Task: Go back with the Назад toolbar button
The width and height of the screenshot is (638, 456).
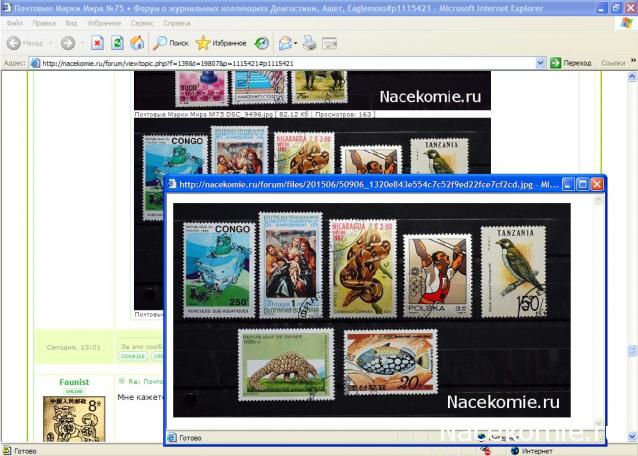Action: tap(24, 43)
